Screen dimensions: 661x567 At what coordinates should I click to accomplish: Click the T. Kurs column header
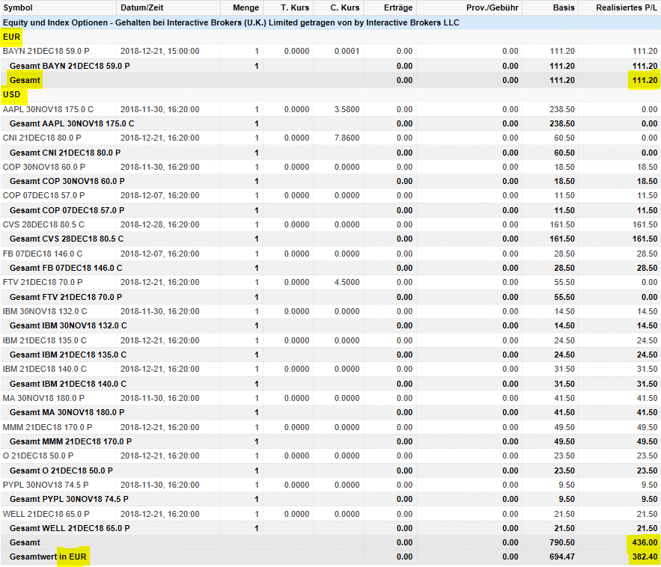tap(295, 8)
